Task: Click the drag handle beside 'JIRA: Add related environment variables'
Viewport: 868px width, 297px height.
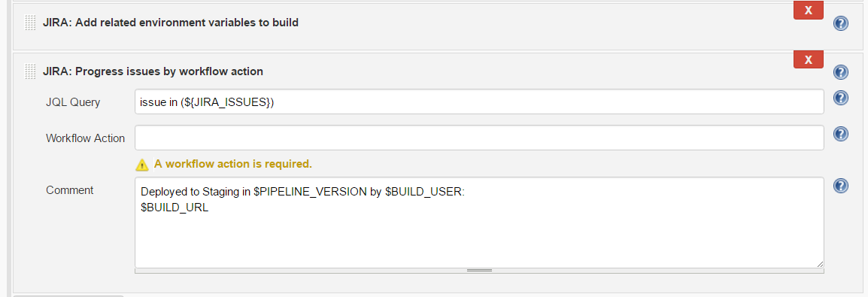Action: pyautogui.click(x=30, y=23)
